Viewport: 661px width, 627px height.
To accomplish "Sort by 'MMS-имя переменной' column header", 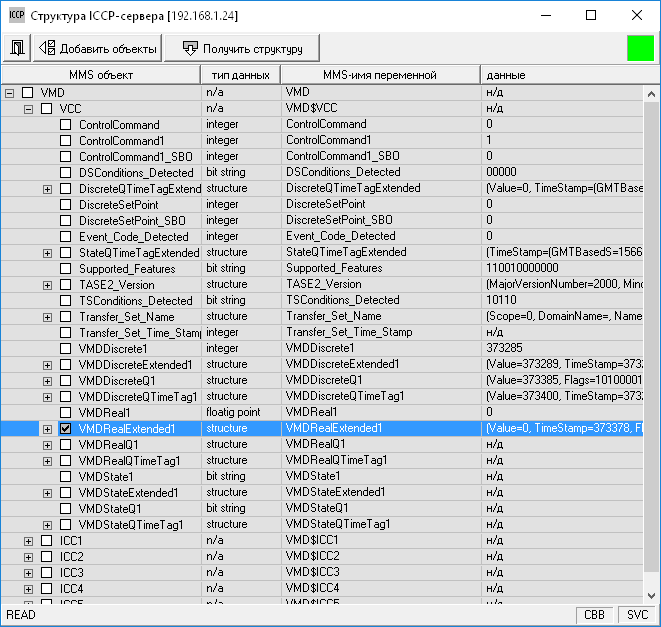I will tap(380, 75).
